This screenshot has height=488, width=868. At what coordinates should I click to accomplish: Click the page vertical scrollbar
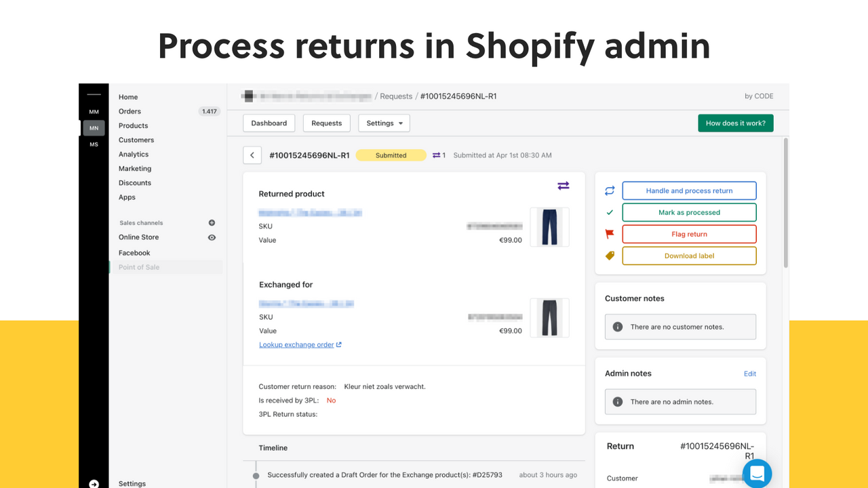click(x=786, y=203)
